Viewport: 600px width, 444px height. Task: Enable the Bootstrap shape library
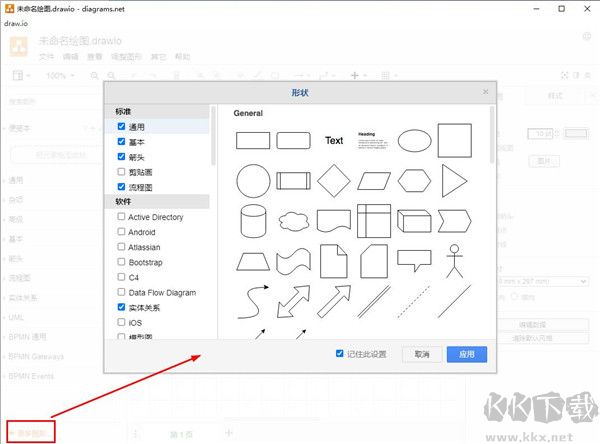tap(121, 262)
